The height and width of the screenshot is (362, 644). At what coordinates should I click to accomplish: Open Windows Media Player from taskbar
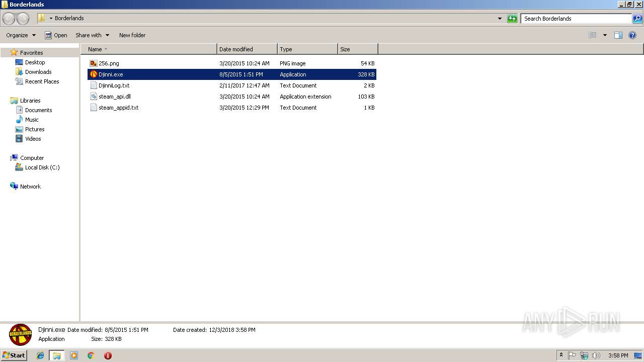pos(74,355)
